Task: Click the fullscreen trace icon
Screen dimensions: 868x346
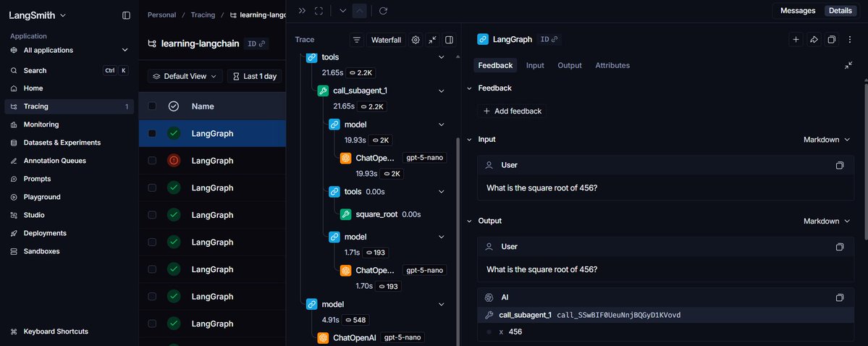Action: pyautogui.click(x=319, y=11)
